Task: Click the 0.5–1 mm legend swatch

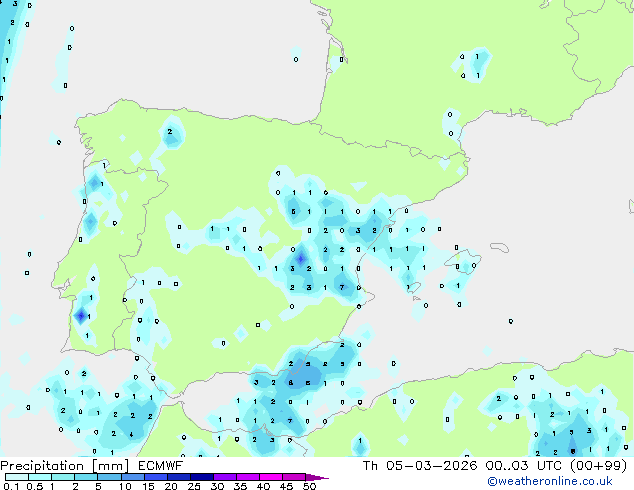Action: [40, 477]
